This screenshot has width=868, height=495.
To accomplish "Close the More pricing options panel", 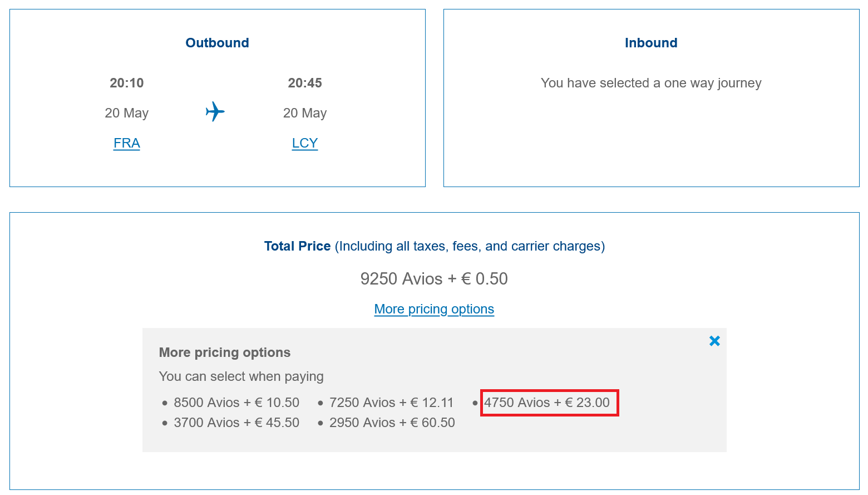I will tap(714, 341).
